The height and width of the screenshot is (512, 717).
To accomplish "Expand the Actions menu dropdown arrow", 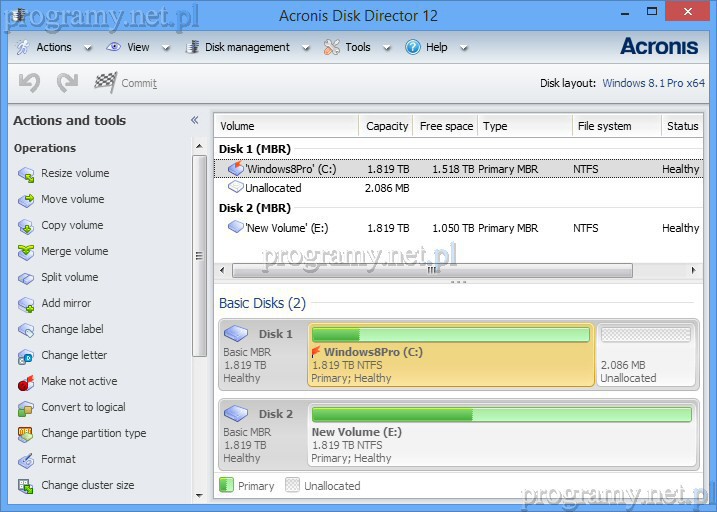I will coord(88,48).
